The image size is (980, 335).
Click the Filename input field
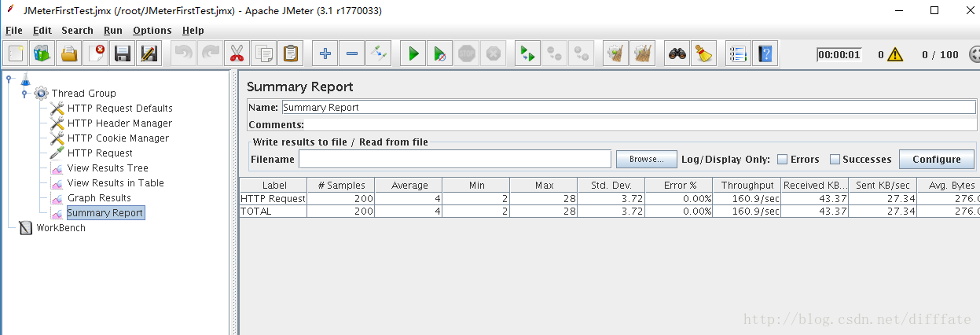tap(454, 159)
